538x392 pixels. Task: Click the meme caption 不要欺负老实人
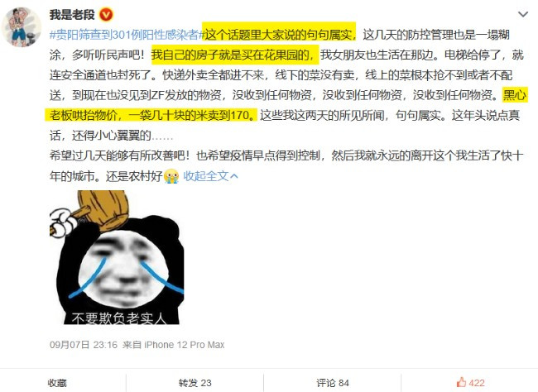coord(118,318)
